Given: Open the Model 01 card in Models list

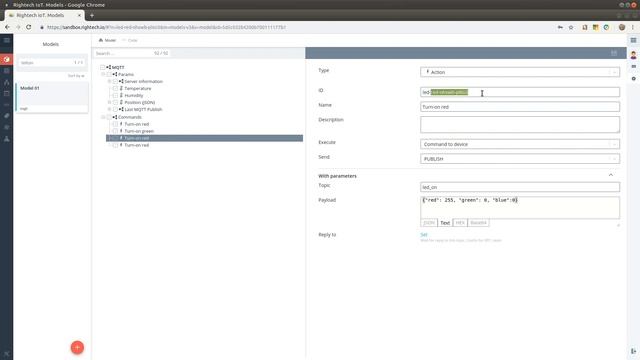Looking at the screenshot, I should click(x=52, y=98).
